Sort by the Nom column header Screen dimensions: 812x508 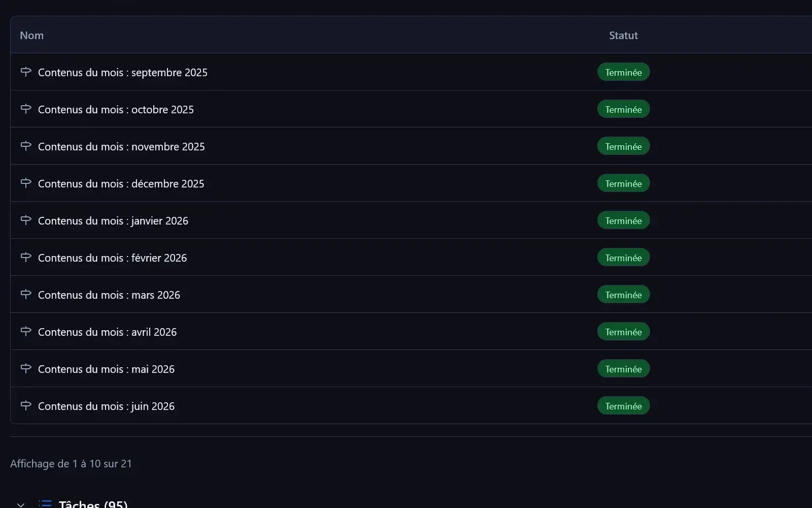coord(31,36)
